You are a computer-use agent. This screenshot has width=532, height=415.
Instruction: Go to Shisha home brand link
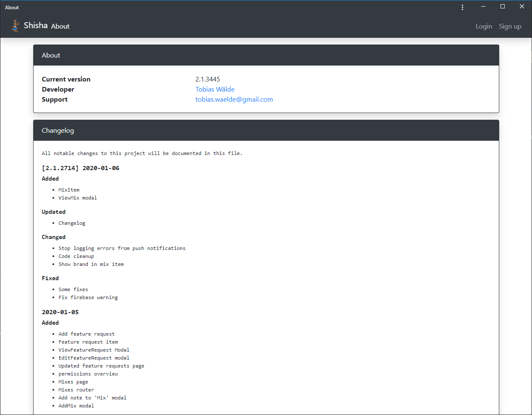click(x=36, y=26)
